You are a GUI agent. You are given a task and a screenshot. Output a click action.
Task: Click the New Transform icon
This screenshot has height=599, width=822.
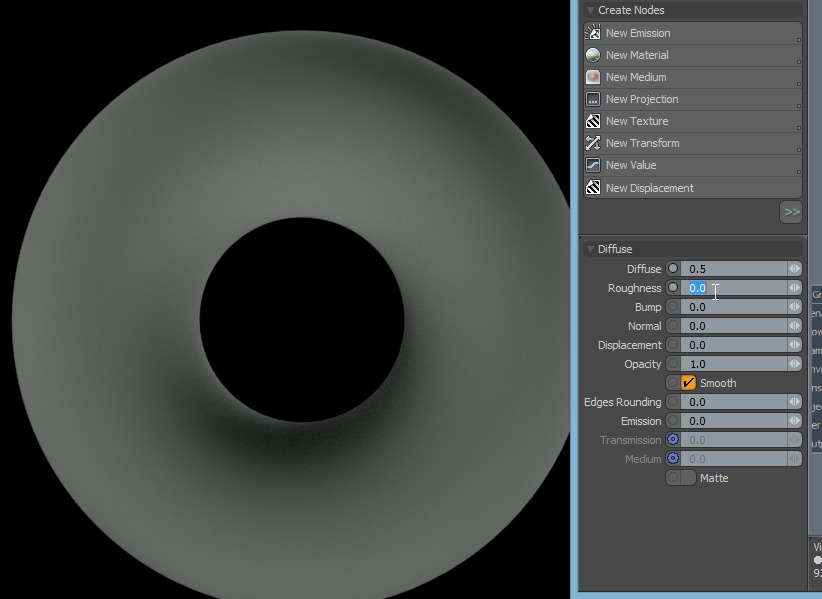tap(593, 143)
